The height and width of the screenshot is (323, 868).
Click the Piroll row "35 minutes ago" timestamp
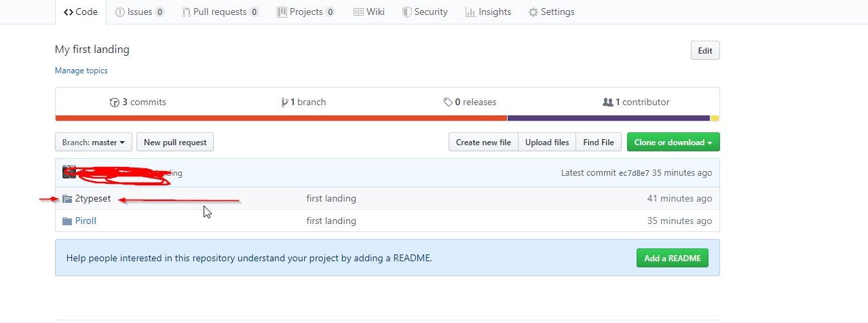pyautogui.click(x=679, y=221)
